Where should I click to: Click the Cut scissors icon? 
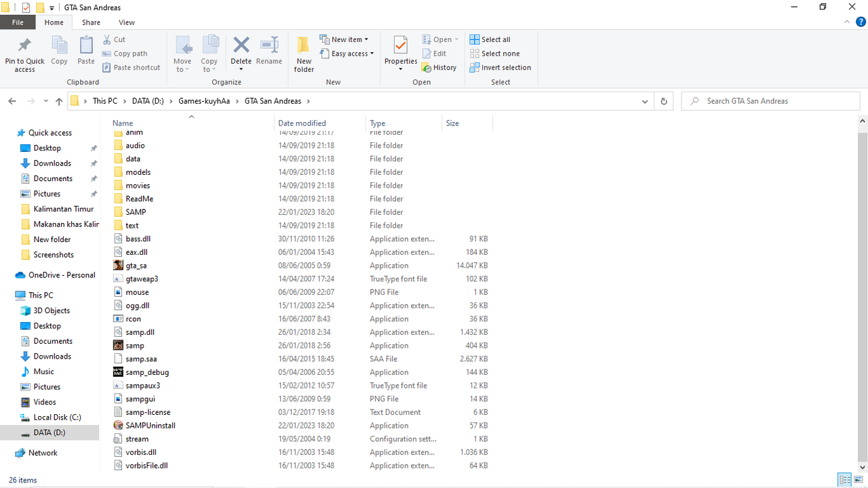107,39
